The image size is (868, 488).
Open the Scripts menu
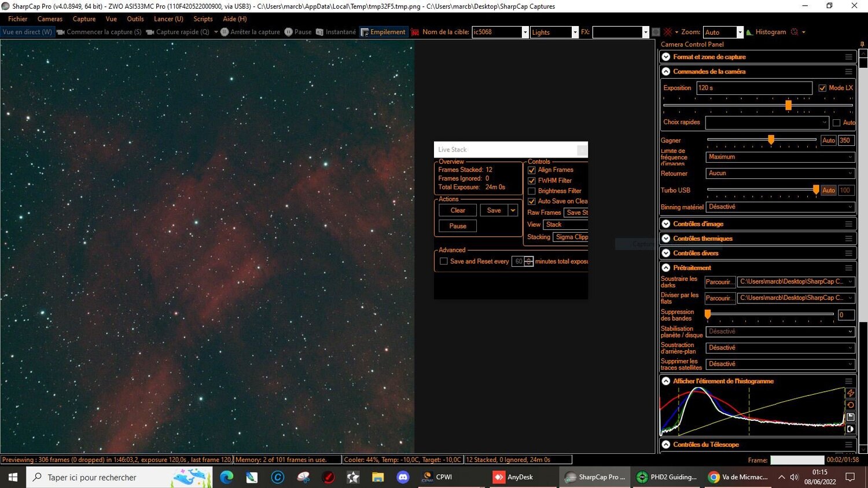203,19
